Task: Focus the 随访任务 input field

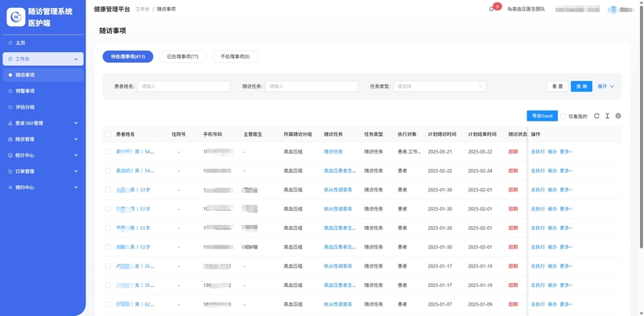Action: pos(312,86)
